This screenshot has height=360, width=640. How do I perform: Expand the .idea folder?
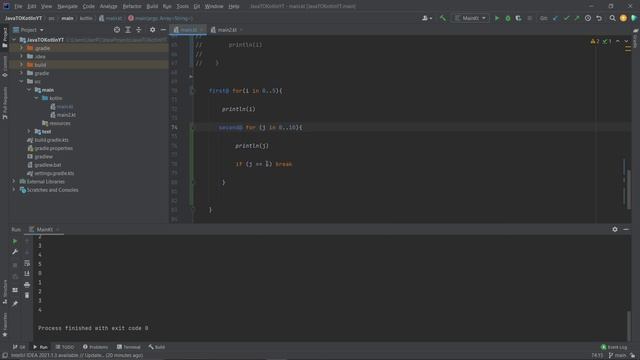pyautogui.click(x=22, y=56)
